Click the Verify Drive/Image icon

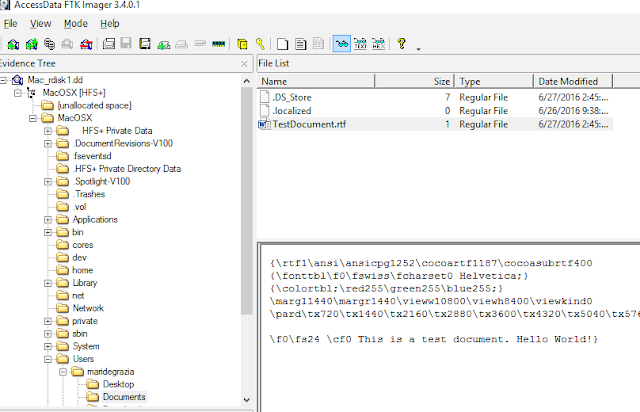[x=200, y=43]
